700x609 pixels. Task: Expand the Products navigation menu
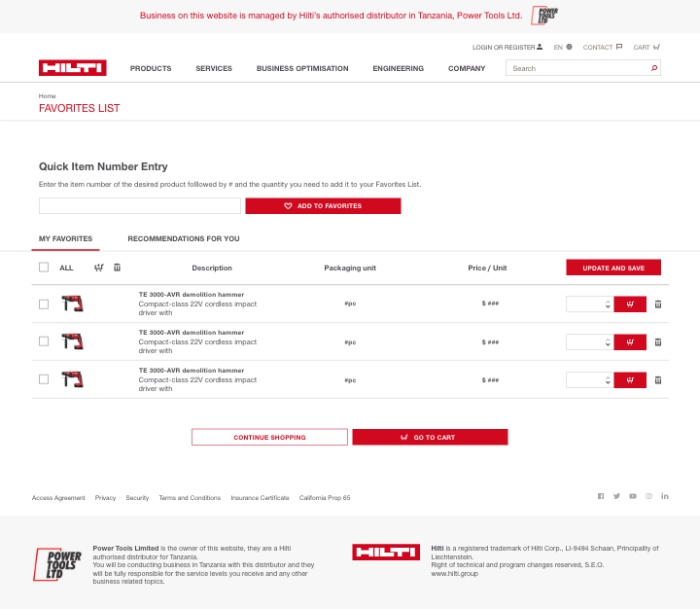(x=151, y=68)
